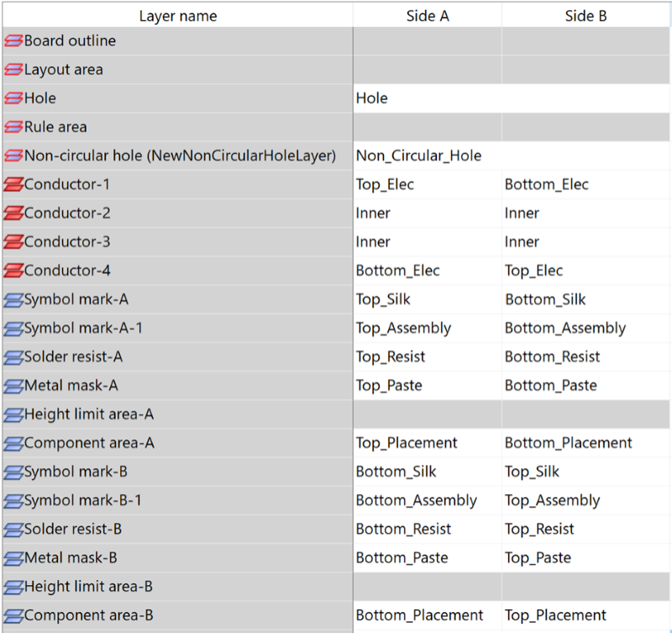Select the Side B column header

click(x=585, y=16)
